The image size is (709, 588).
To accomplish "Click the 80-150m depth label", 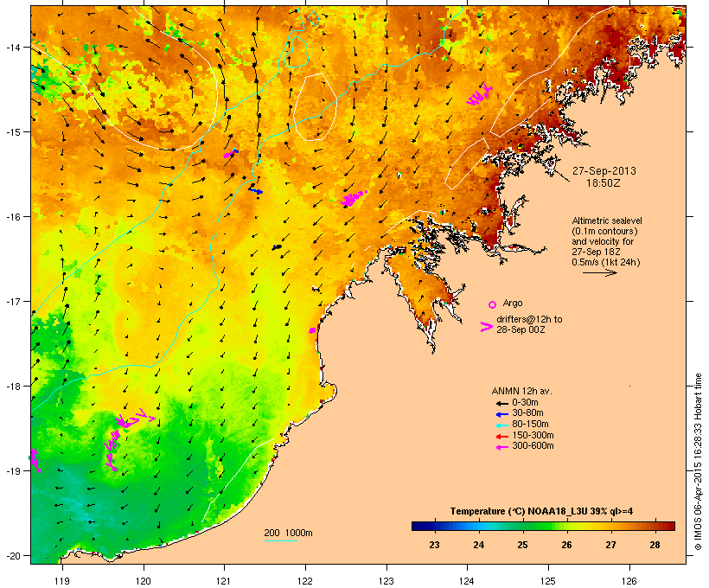I will [x=530, y=425].
